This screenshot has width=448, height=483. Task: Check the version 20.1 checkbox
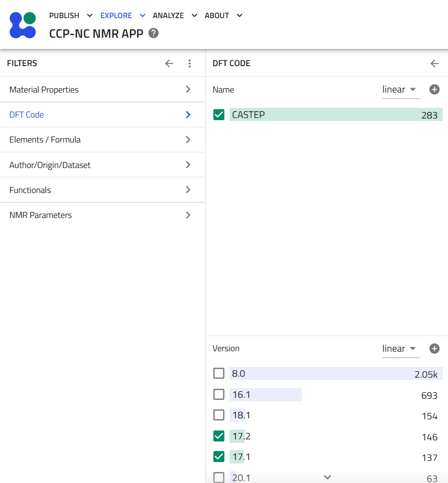pyautogui.click(x=219, y=478)
